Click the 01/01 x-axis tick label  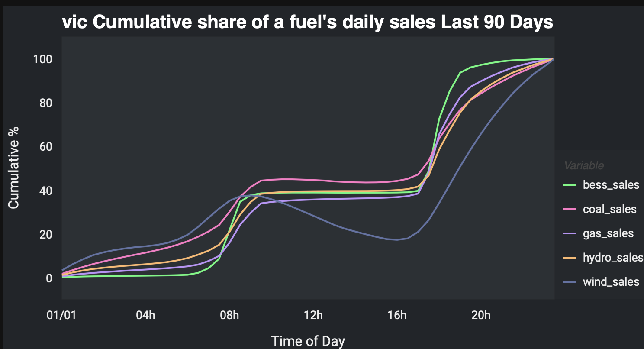coord(61,315)
